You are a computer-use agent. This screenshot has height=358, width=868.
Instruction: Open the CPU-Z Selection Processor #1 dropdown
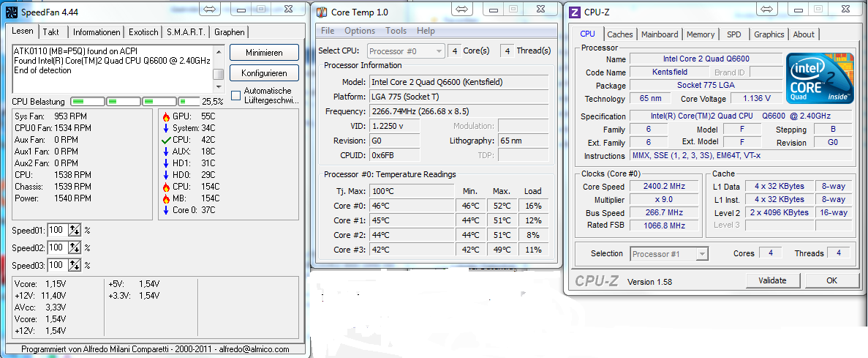point(669,254)
